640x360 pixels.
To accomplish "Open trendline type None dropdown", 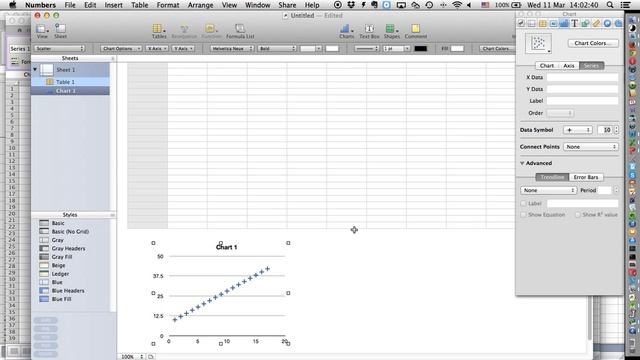I will [x=548, y=190].
